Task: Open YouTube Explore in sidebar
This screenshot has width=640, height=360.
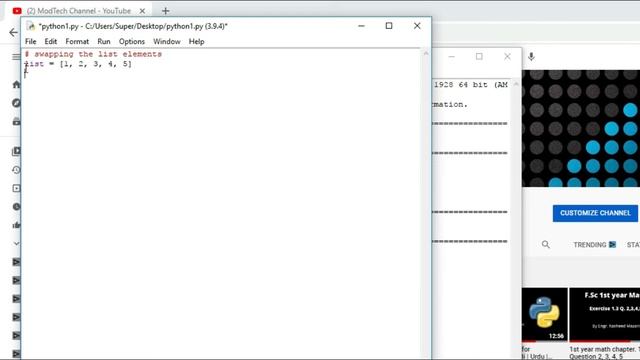Action: pyautogui.click(x=16, y=103)
